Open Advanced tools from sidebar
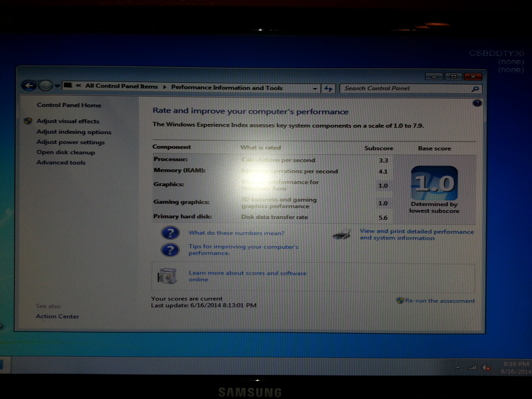Image resolution: width=532 pixels, height=399 pixels. point(61,163)
